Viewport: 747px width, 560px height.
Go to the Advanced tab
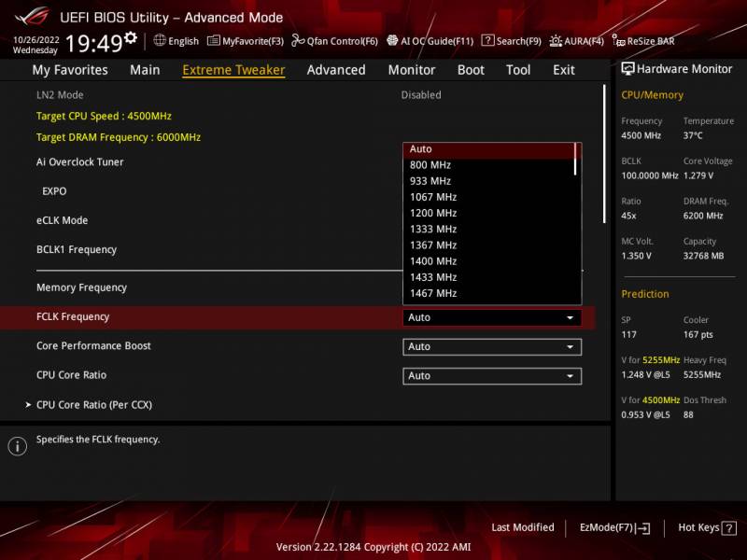(336, 70)
